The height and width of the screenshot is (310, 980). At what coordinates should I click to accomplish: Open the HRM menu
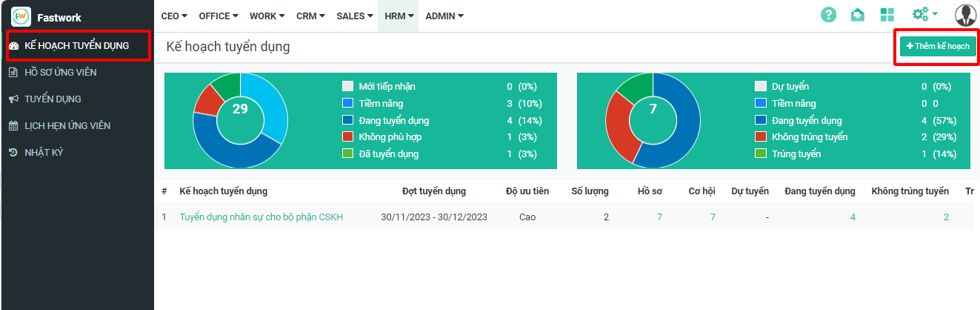[398, 16]
